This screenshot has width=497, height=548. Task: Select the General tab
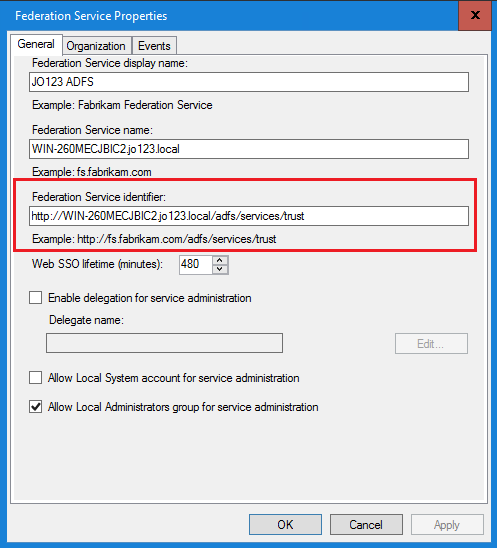click(x=36, y=44)
